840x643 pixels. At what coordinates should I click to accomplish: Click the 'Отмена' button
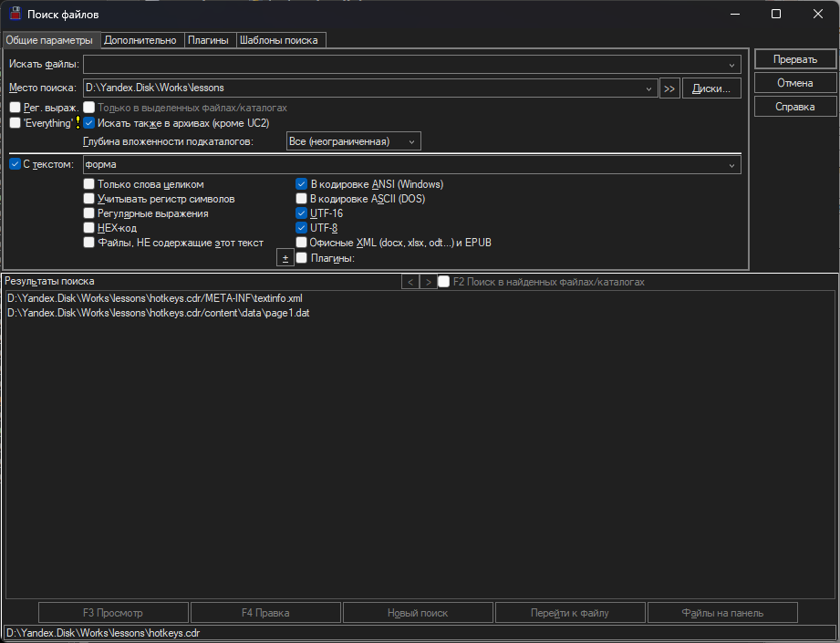click(795, 83)
